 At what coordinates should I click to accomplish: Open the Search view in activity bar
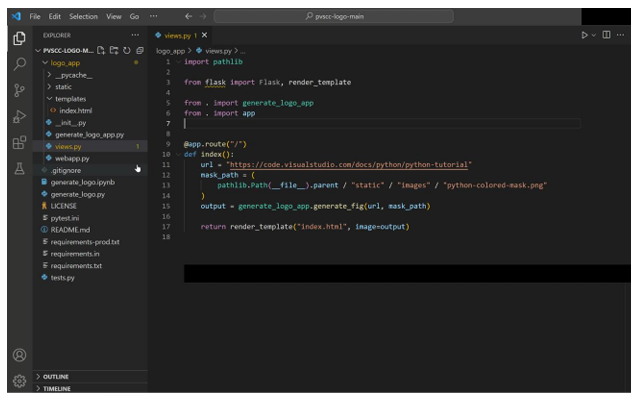point(19,64)
